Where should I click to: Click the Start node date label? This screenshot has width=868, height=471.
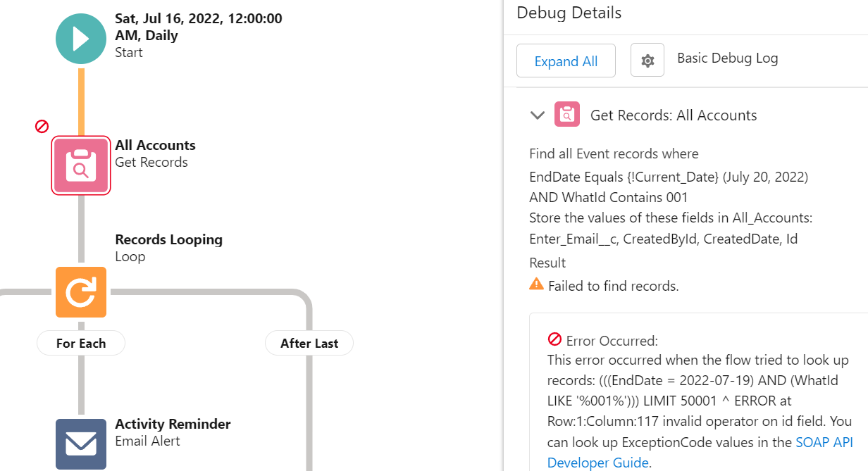[x=199, y=18]
